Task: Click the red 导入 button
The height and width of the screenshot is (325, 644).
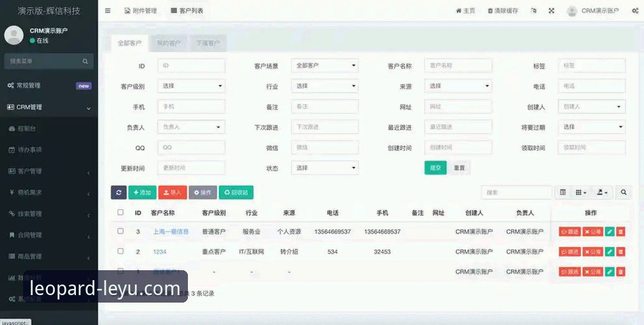Action: tap(172, 192)
